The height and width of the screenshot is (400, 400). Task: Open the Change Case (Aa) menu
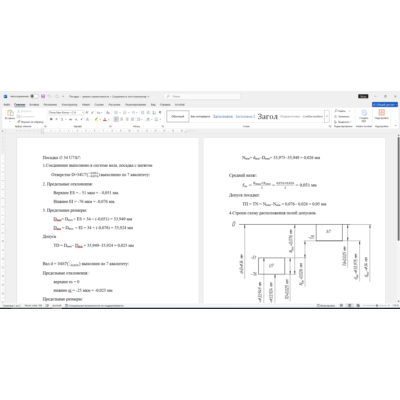point(99,113)
